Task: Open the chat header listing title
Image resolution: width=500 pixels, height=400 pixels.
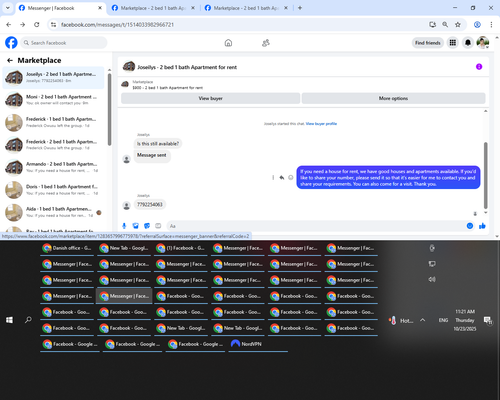Action: tap(187, 67)
